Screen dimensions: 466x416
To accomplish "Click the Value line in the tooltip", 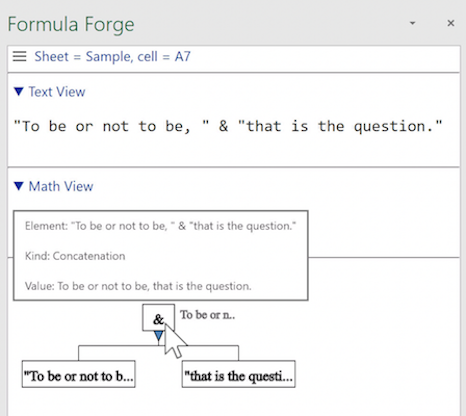I will coord(138,286).
